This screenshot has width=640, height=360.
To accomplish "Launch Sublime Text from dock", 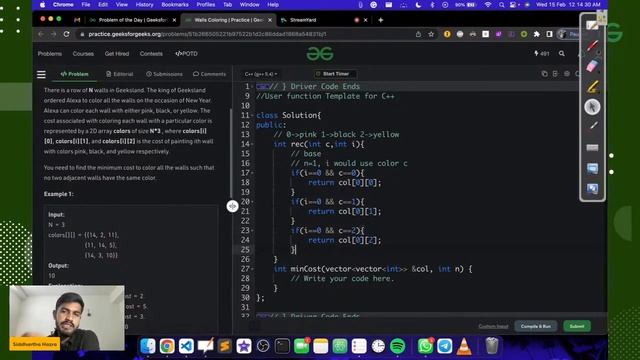I will tap(224, 346).
